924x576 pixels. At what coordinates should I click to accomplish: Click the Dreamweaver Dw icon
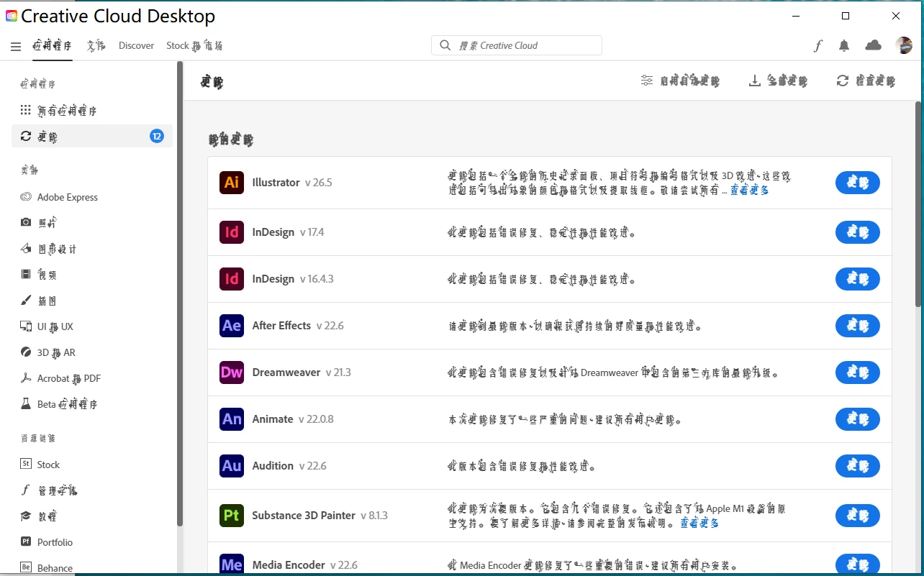click(x=232, y=372)
